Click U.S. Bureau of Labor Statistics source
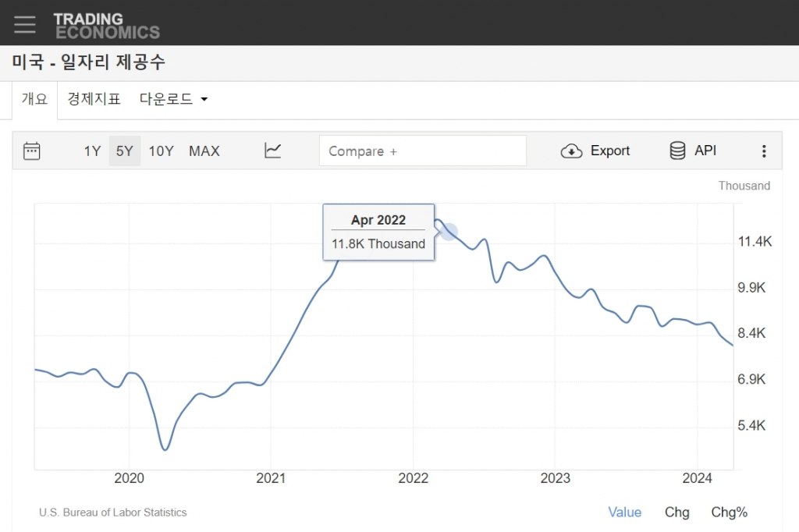The height and width of the screenshot is (532, 799). (x=113, y=512)
